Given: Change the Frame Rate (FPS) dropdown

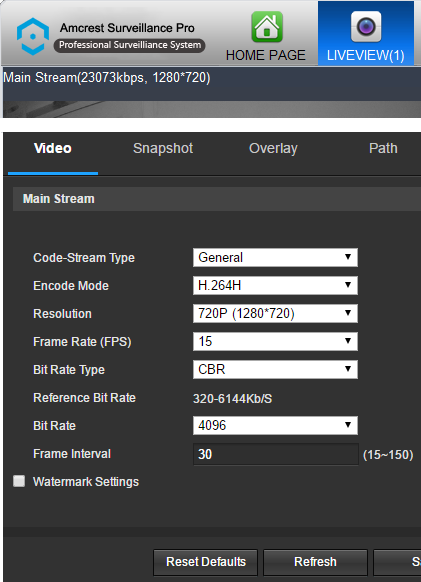Looking at the screenshot, I should click(x=275, y=341).
